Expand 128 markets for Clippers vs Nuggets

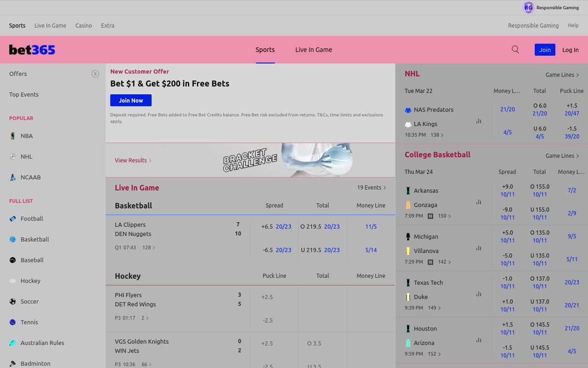(x=149, y=247)
